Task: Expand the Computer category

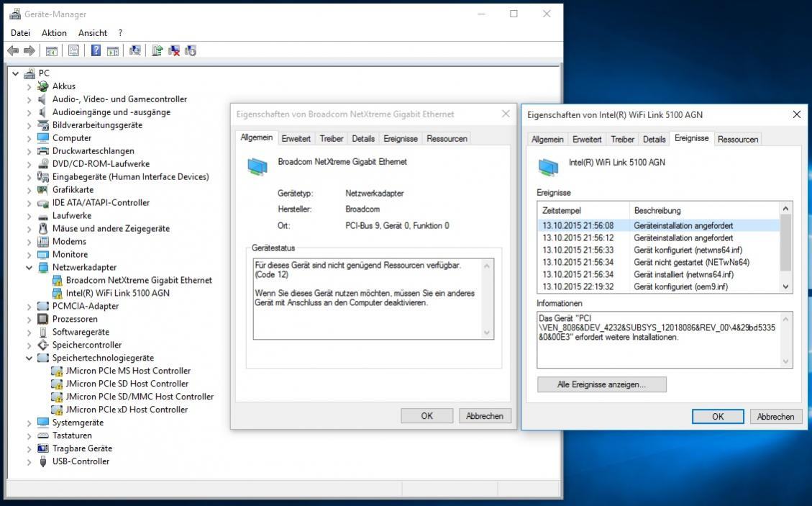Action: 29,138
